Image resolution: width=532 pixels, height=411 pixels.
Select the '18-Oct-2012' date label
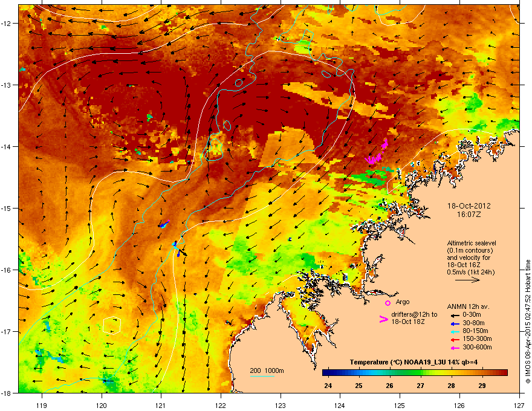pos(469,206)
